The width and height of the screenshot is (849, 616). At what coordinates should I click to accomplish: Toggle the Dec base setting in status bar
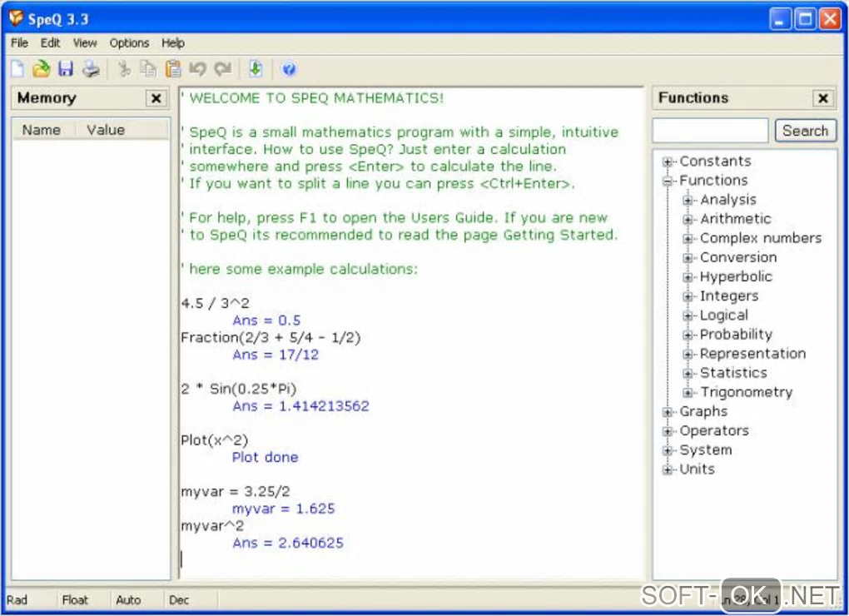[x=179, y=599]
